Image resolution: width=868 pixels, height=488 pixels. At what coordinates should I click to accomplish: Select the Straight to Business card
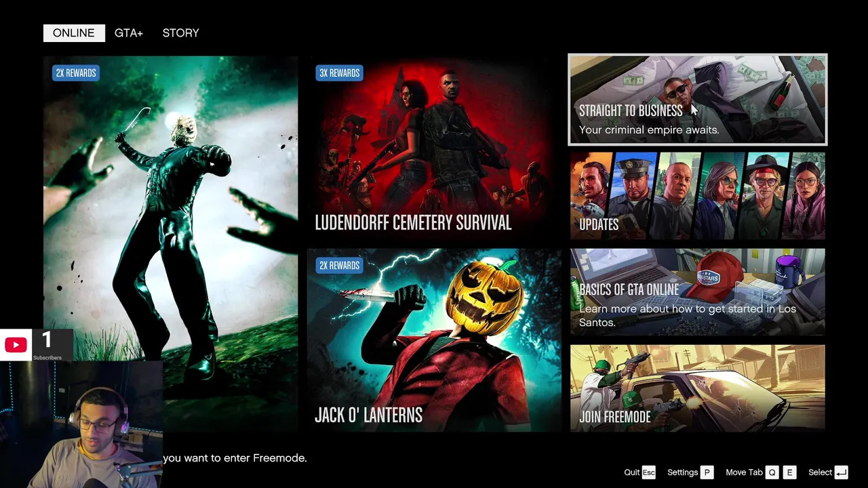[x=697, y=100]
